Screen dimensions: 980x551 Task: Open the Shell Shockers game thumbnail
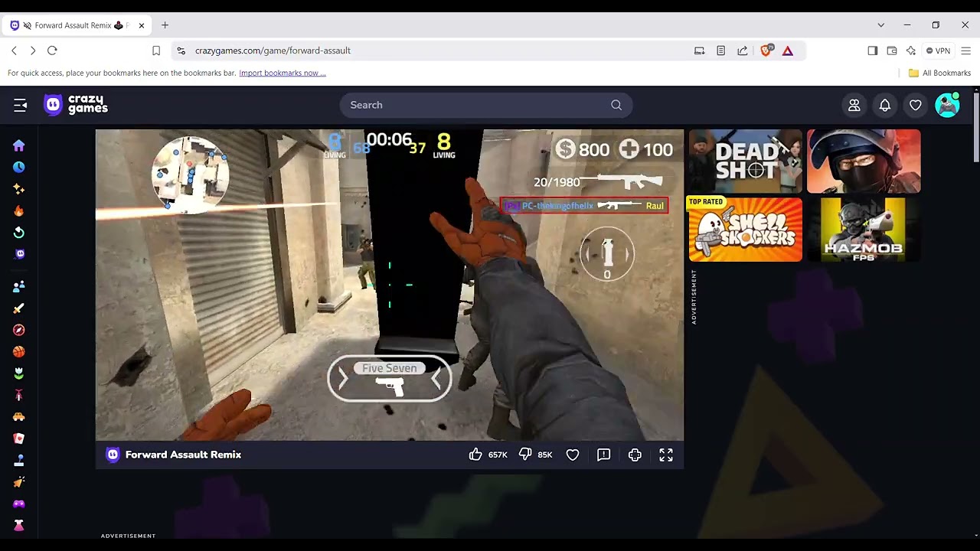coord(746,230)
